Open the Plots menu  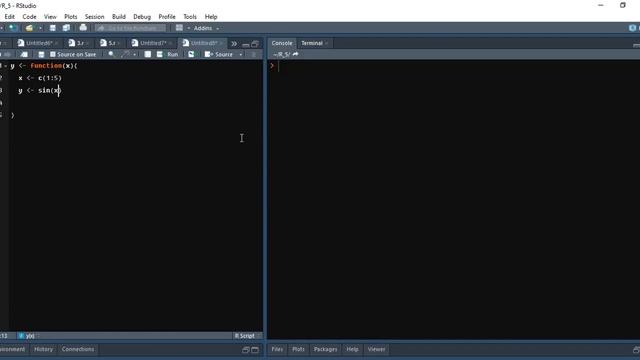71,17
